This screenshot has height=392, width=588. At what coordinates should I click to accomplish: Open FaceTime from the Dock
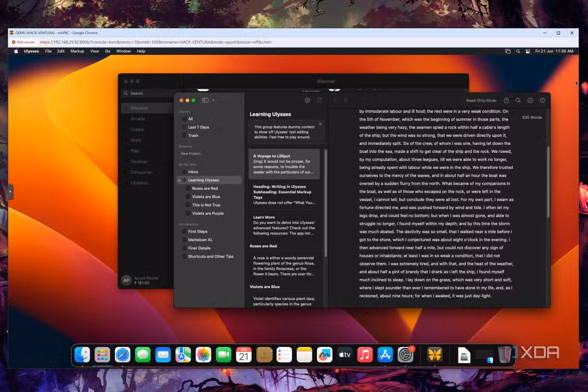[x=223, y=355]
